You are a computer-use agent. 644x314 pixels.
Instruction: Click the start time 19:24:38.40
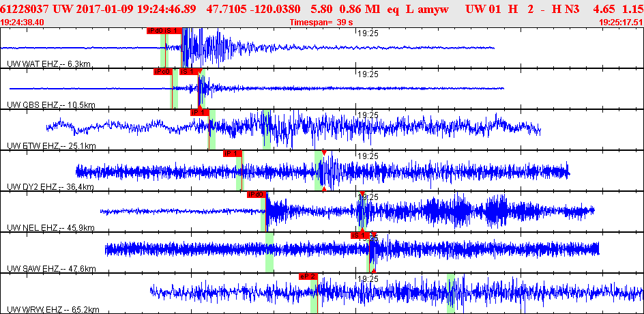click(23, 23)
